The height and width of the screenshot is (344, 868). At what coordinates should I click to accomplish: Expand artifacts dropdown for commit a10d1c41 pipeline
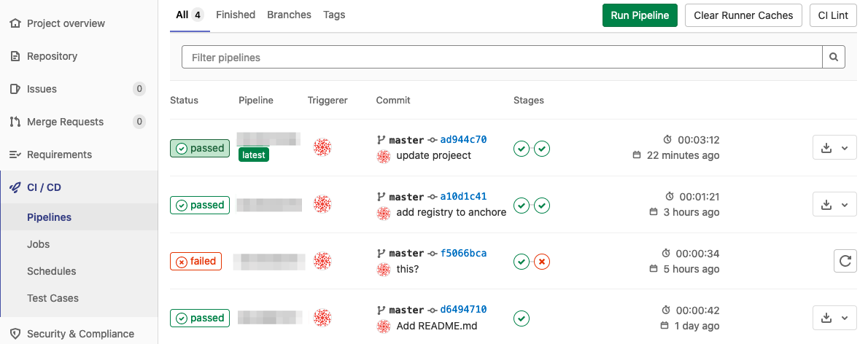(834, 205)
